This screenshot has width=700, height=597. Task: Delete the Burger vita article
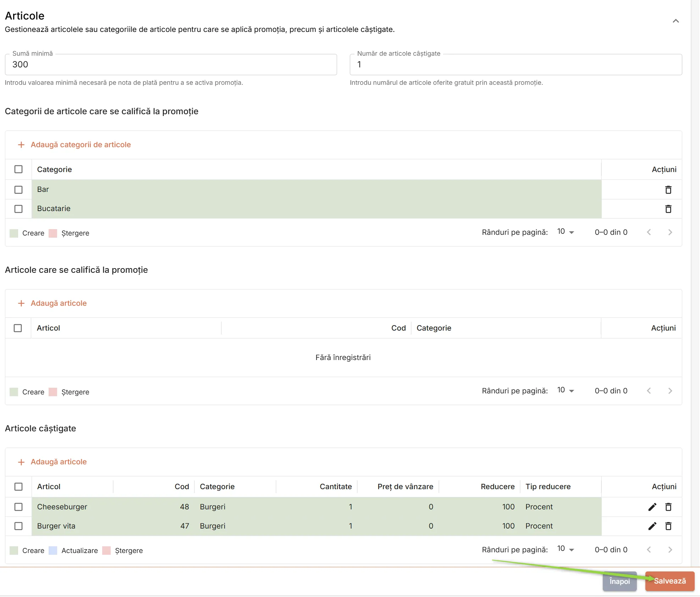(x=668, y=526)
